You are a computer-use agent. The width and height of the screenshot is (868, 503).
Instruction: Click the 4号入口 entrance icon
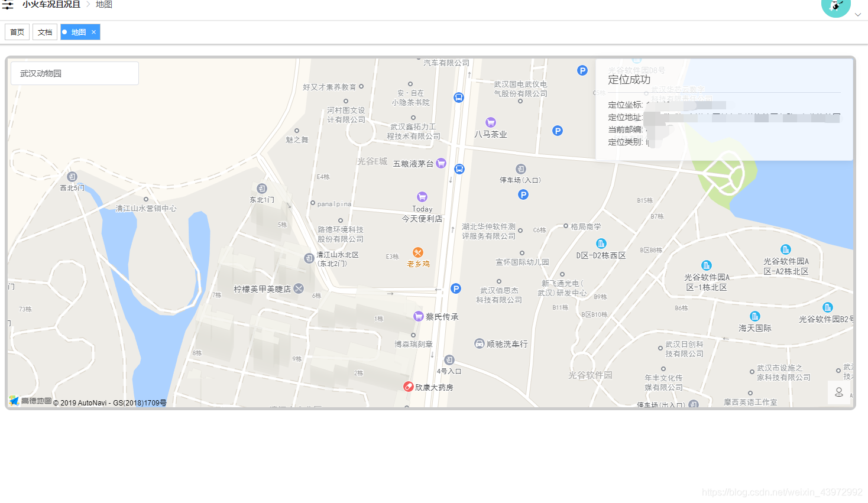pos(449,360)
